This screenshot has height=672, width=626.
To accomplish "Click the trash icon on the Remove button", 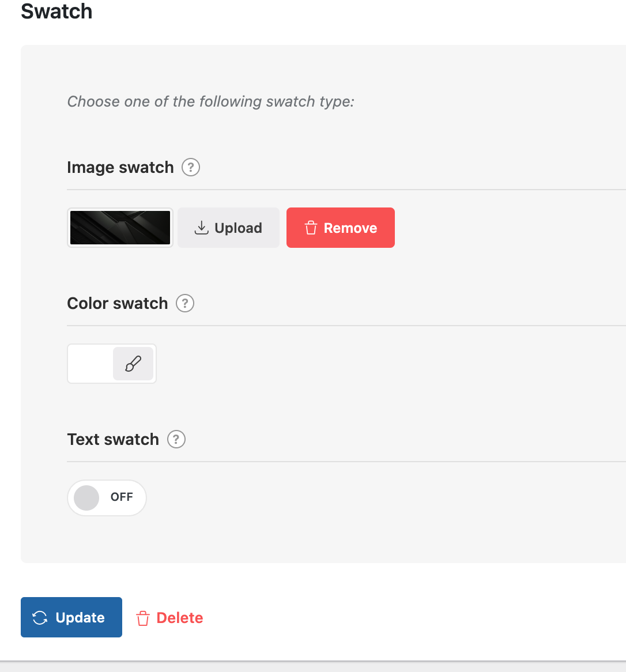I will pos(311,228).
